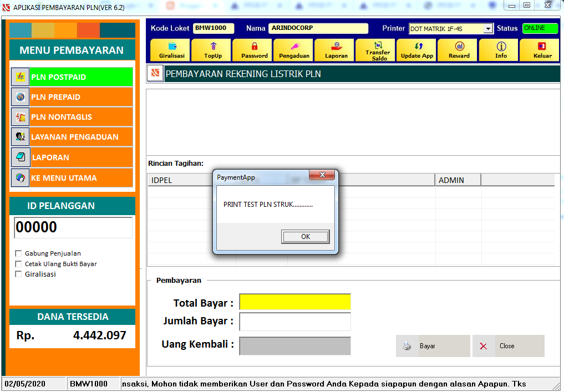Open the Giralisasi toolbar button

coord(170,50)
